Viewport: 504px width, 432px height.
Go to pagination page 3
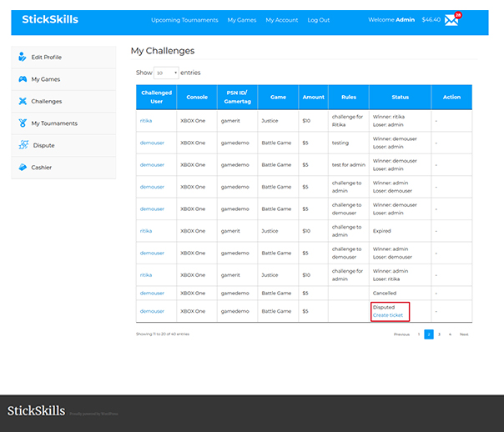tap(439, 334)
